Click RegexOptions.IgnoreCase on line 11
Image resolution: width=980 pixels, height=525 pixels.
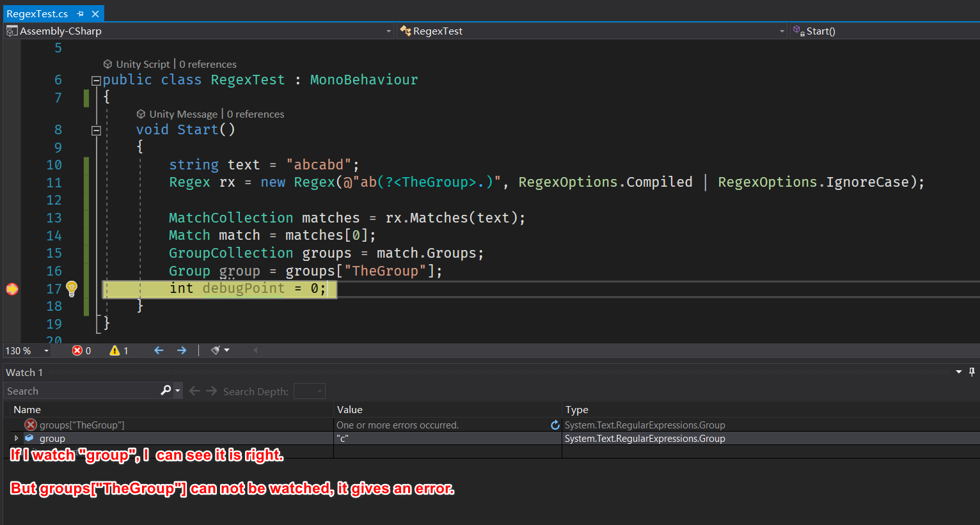click(813, 182)
